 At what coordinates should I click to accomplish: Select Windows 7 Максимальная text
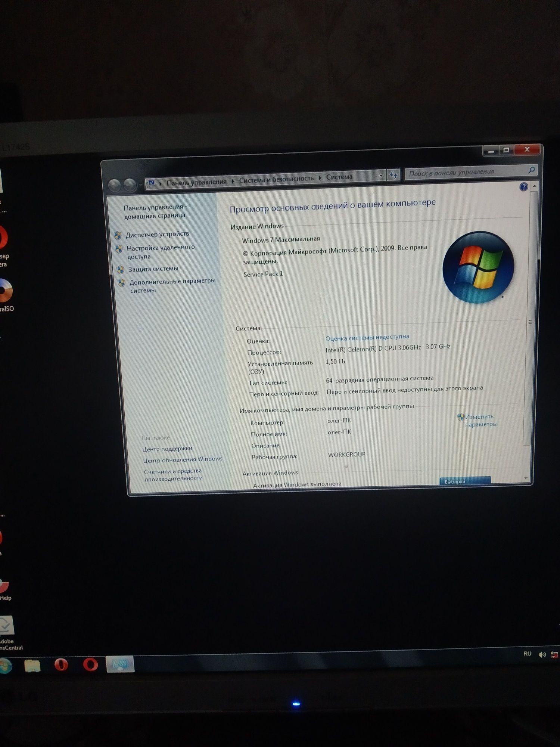click(281, 239)
